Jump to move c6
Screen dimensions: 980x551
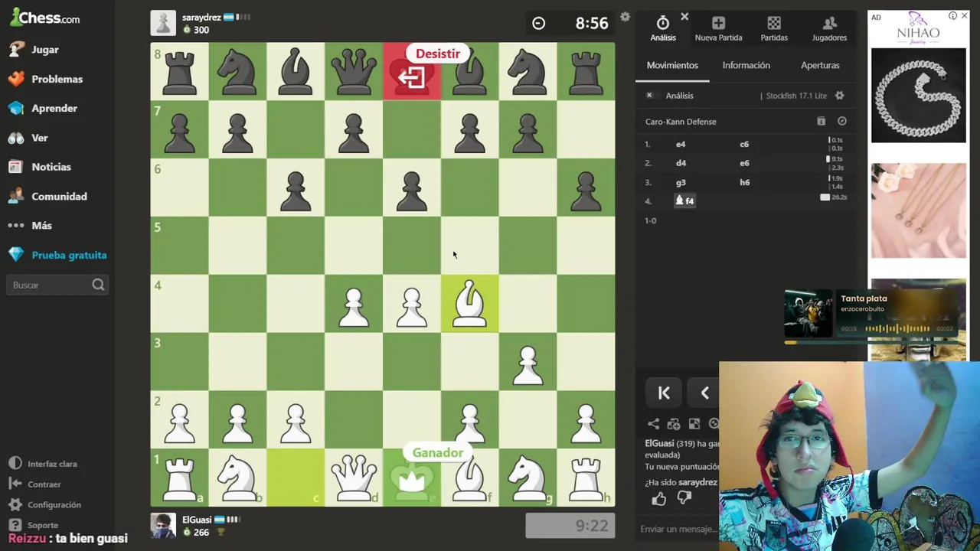744,144
